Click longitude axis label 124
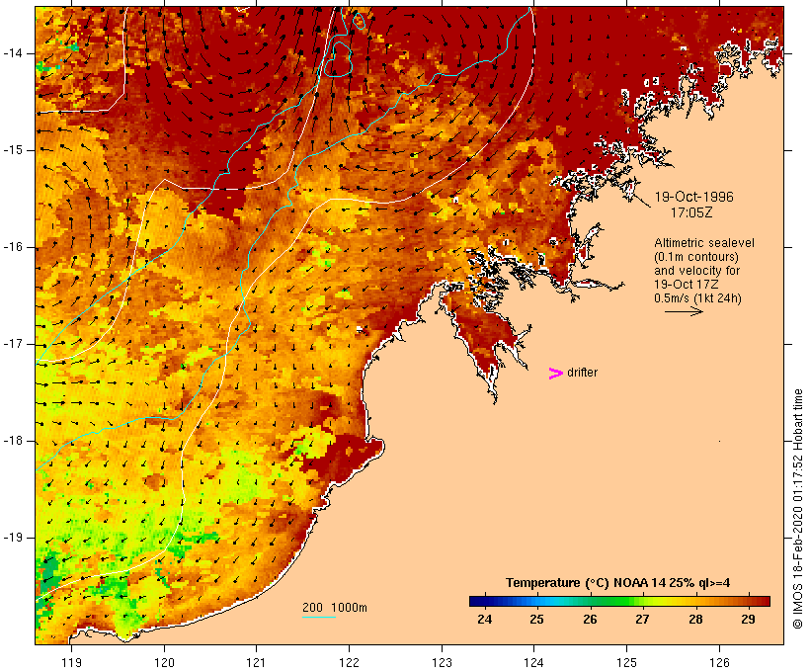Image resolution: width=810 pixels, height=672 pixels. 533,662
